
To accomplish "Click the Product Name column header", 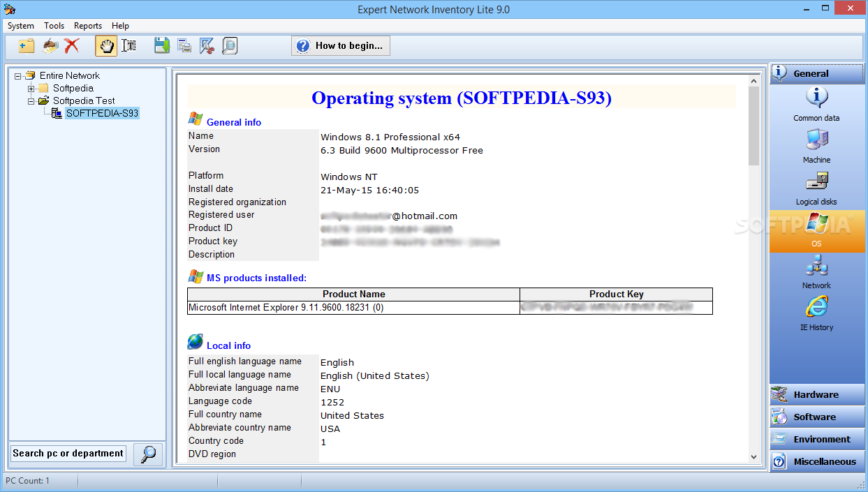I will tap(354, 295).
